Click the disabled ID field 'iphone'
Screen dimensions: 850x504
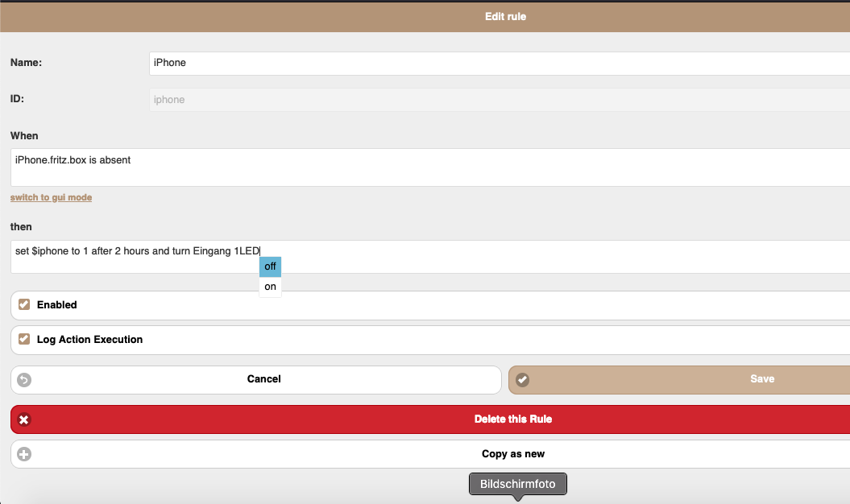[500, 100]
